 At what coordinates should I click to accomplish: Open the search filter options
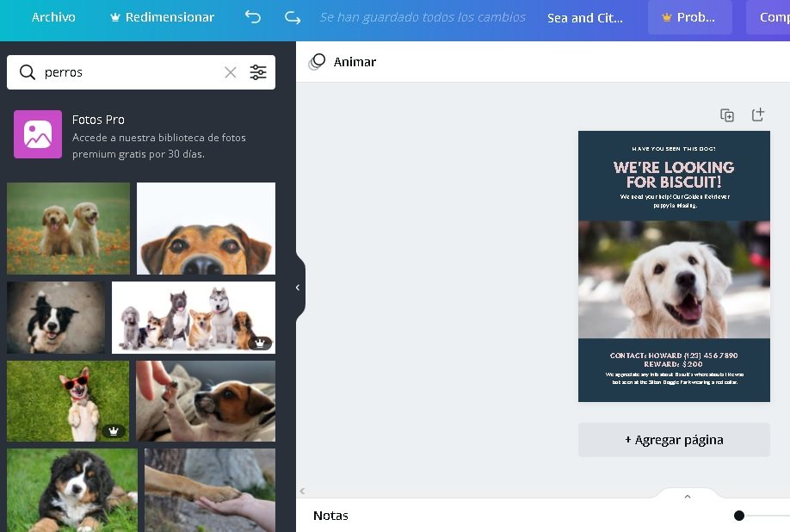click(258, 72)
